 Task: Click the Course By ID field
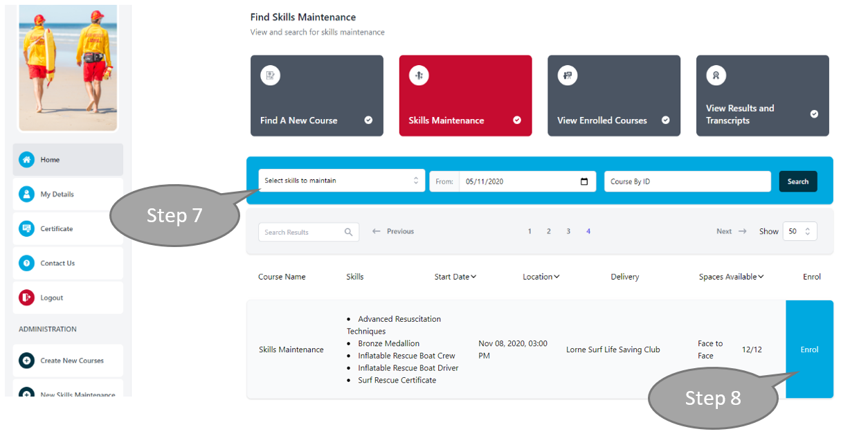coord(687,181)
